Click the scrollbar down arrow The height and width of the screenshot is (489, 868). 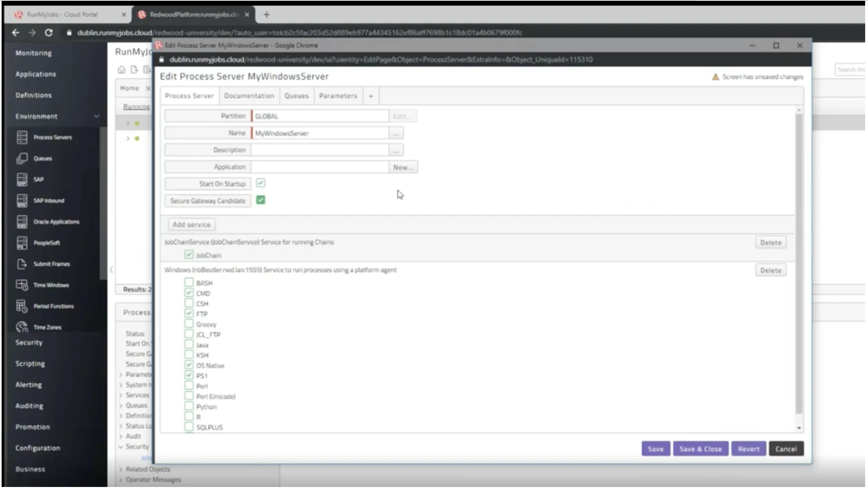click(799, 428)
